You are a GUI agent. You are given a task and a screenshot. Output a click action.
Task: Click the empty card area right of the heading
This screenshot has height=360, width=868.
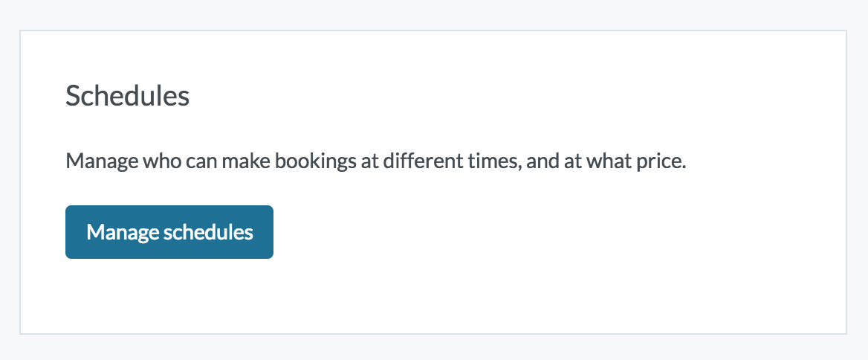click(x=520, y=96)
